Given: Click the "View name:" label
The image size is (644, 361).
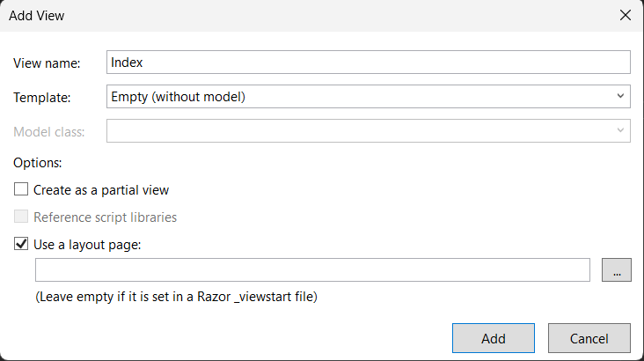Looking at the screenshot, I should 47,63.
